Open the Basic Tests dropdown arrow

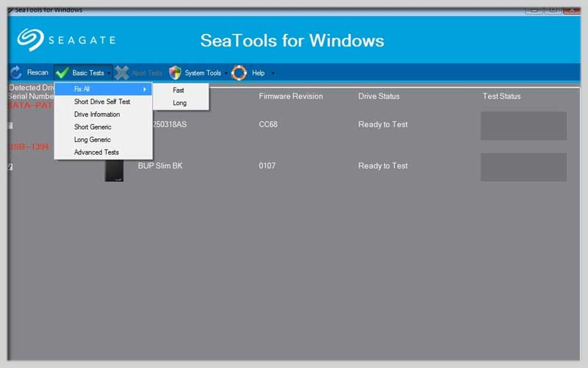tap(109, 73)
